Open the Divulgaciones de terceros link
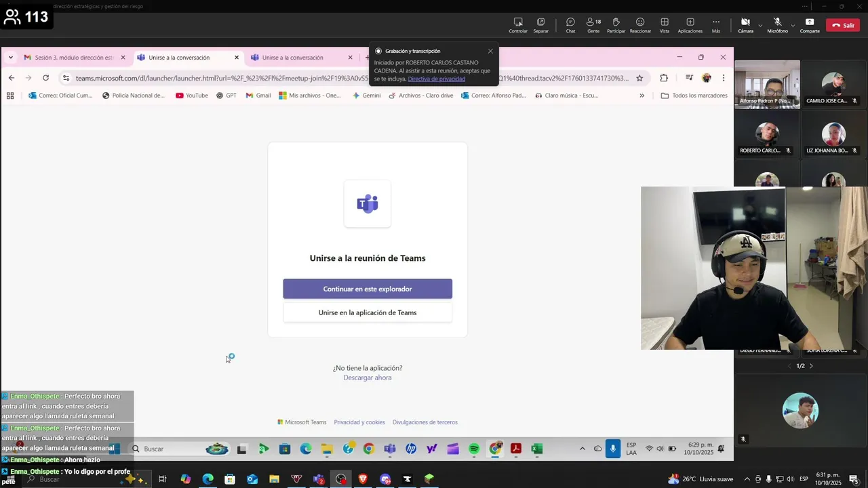868x488 pixels. pyautogui.click(x=425, y=422)
